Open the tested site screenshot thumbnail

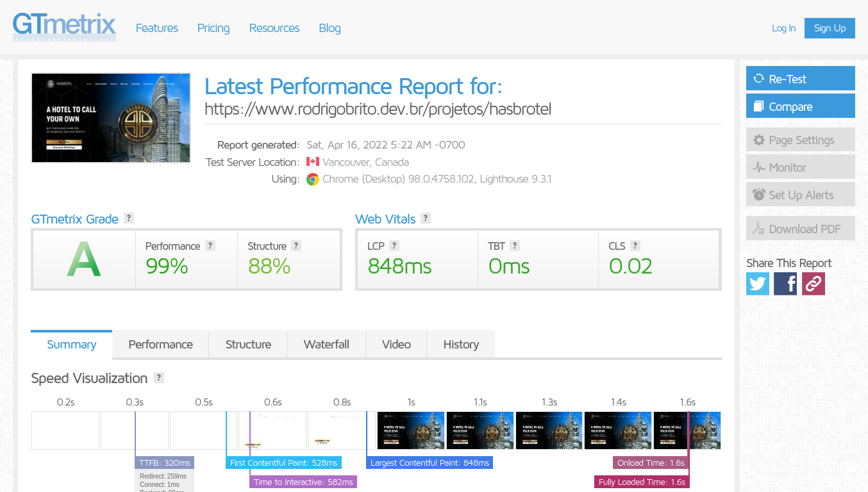(x=111, y=118)
